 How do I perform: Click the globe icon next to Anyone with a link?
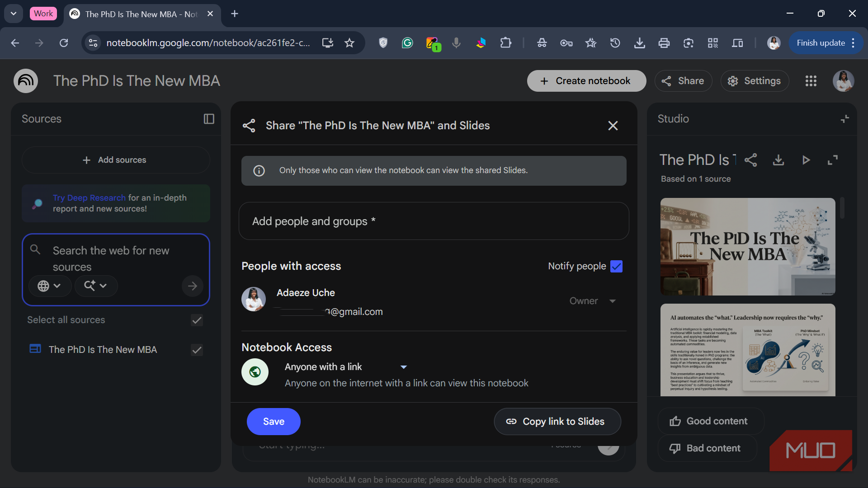[x=255, y=372]
